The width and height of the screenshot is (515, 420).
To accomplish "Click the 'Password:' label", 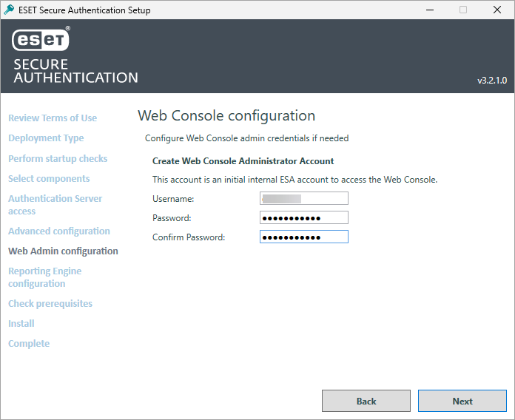I will click(172, 218).
